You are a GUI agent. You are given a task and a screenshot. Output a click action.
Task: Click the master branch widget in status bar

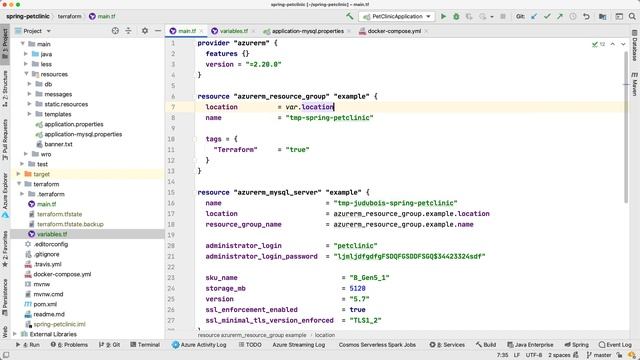coord(599,355)
